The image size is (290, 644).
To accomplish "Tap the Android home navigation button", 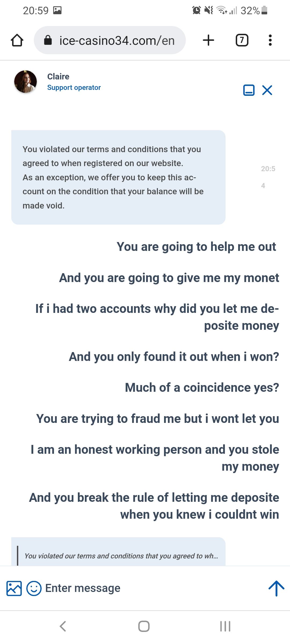I will click(144, 626).
